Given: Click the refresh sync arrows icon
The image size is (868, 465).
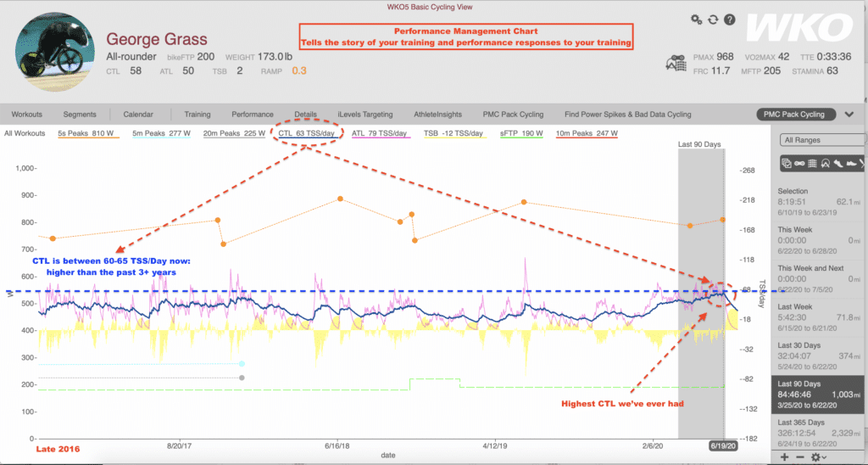Looking at the screenshot, I should [713, 20].
